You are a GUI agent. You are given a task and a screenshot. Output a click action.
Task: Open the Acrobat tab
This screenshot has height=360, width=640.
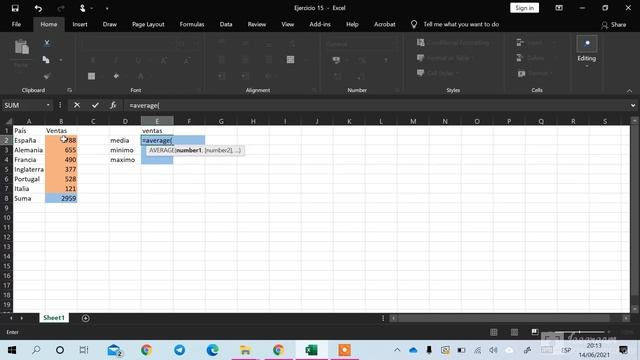[384, 24]
